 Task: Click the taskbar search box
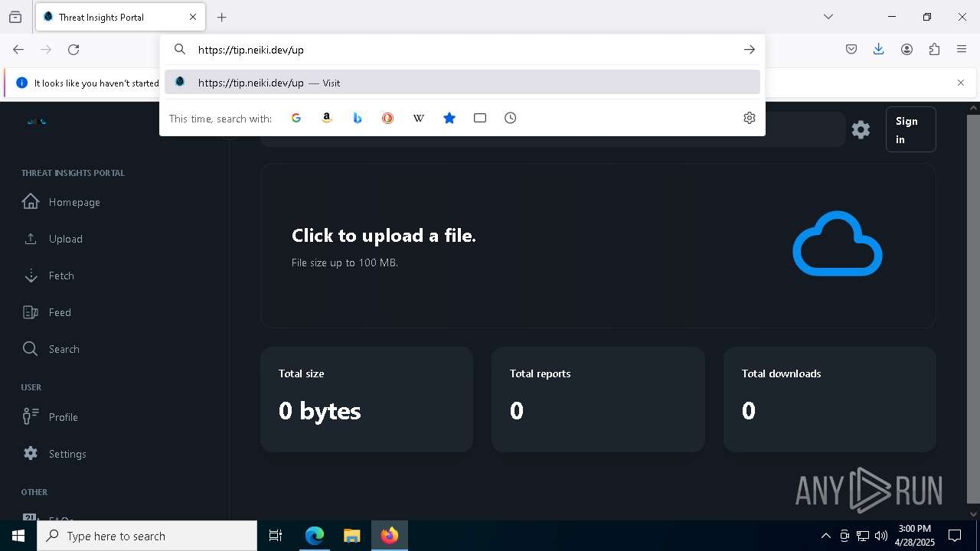coord(147,536)
